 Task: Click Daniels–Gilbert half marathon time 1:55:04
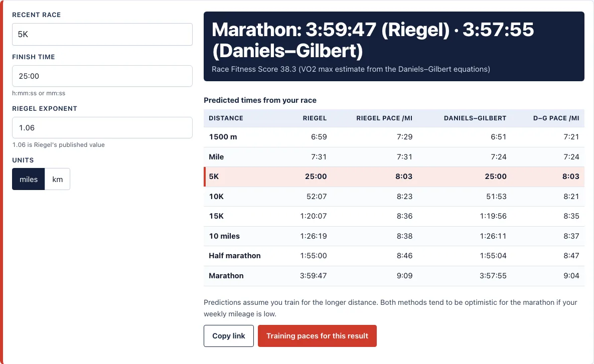coord(493,256)
